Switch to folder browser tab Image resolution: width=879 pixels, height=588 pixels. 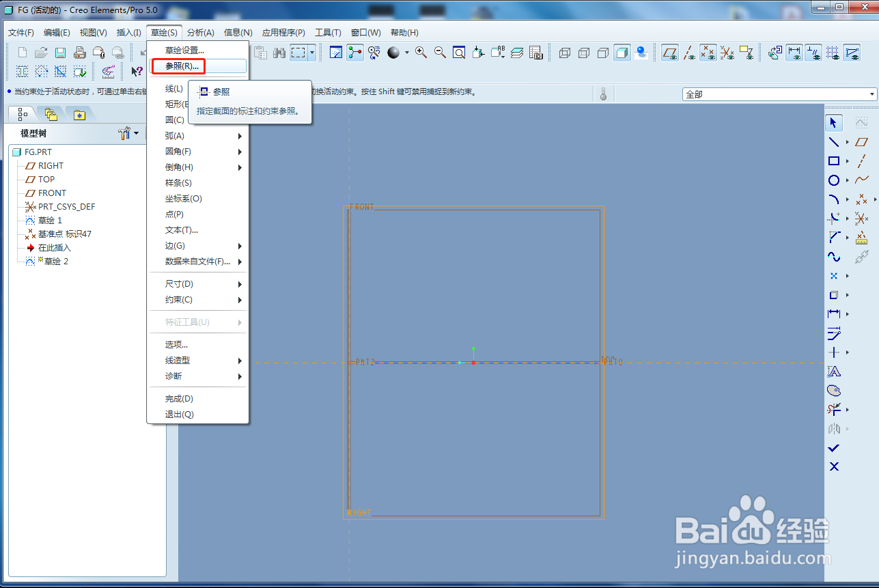(51, 114)
